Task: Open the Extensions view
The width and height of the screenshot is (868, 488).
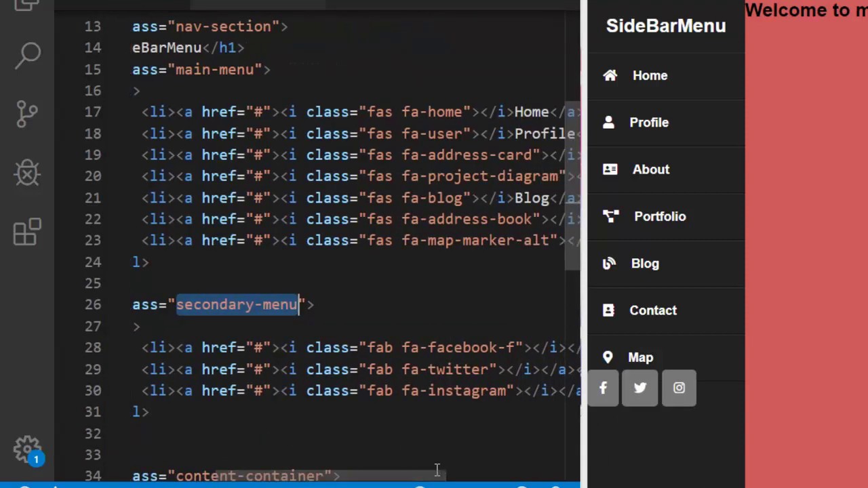Action: [27, 232]
